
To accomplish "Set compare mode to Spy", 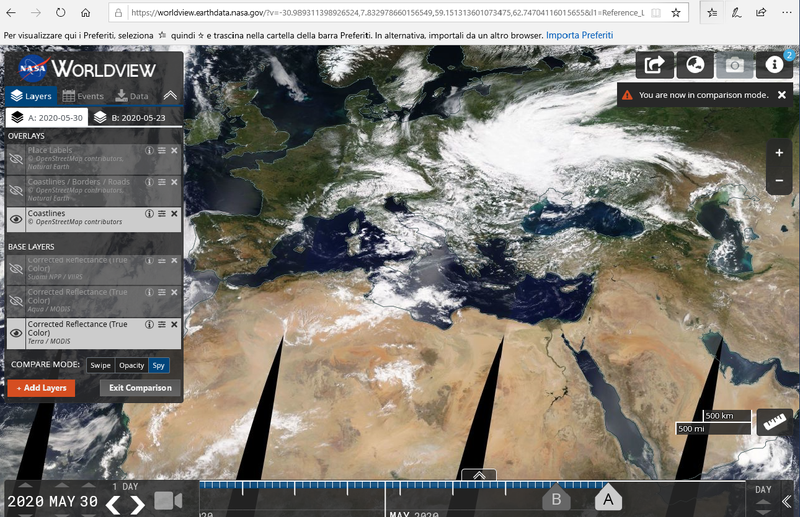I will 159,365.
